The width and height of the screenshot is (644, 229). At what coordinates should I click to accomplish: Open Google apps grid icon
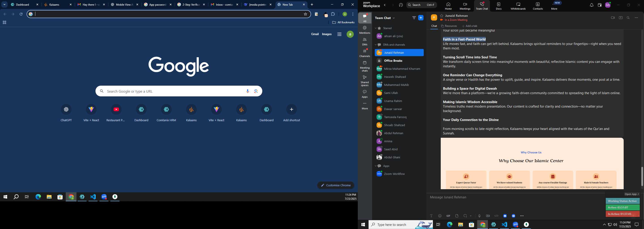[x=339, y=34]
